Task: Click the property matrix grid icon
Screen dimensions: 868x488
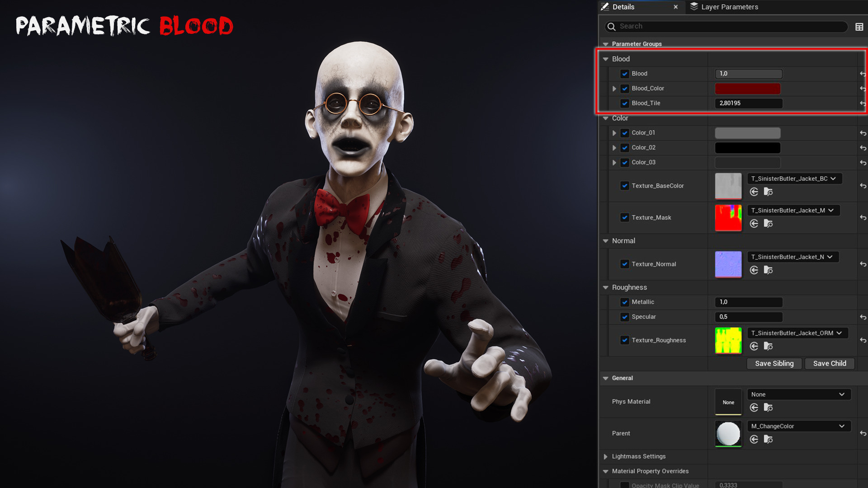Action: coord(859,27)
